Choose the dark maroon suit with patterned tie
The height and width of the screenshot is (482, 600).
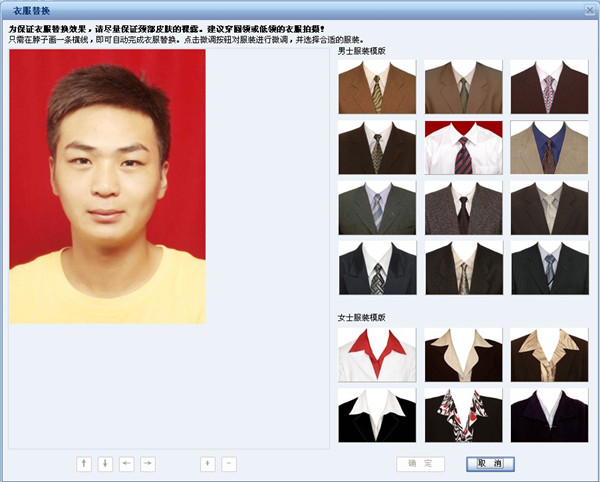coord(549,87)
